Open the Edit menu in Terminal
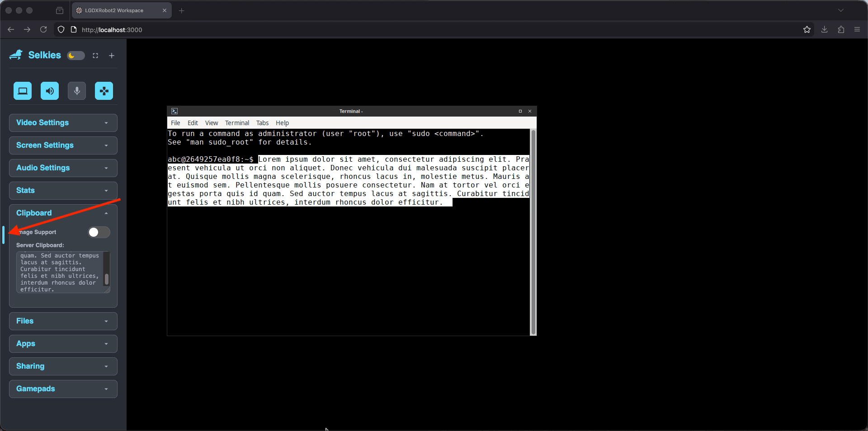This screenshot has height=431, width=868. pyautogui.click(x=193, y=122)
